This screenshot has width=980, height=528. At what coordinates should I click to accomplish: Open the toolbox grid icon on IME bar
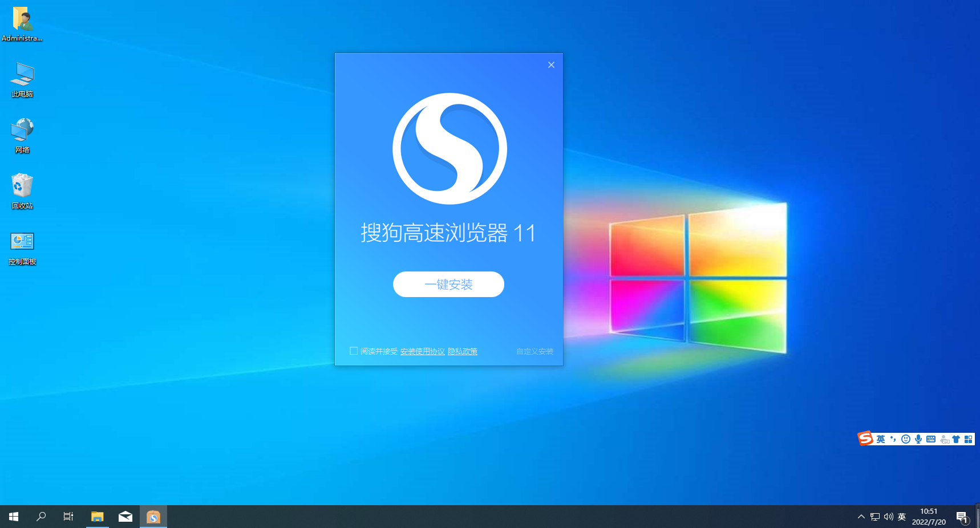[x=968, y=439]
